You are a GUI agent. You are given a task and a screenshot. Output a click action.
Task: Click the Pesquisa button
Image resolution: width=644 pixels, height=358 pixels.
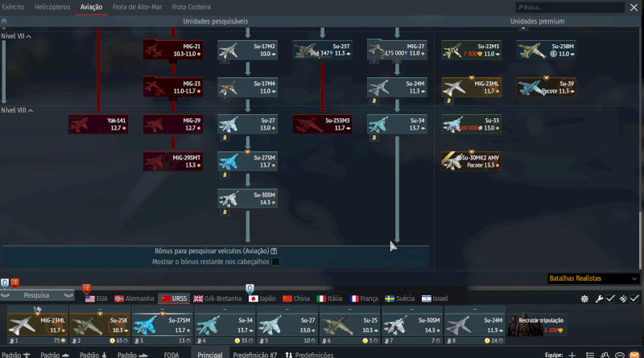[x=36, y=295]
